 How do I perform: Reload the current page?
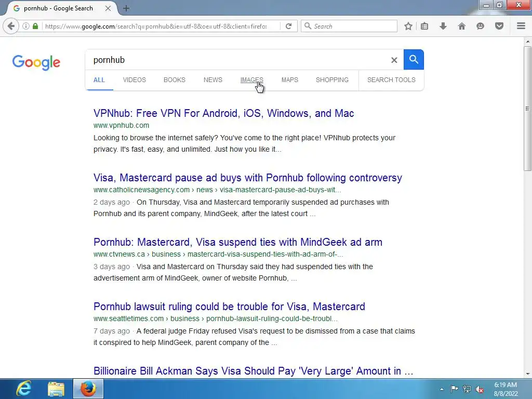(x=288, y=26)
